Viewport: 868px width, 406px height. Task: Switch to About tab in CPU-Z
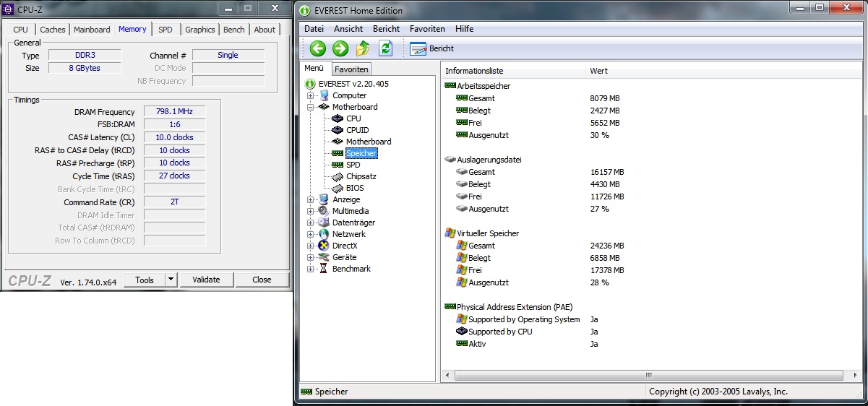[265, 30]
